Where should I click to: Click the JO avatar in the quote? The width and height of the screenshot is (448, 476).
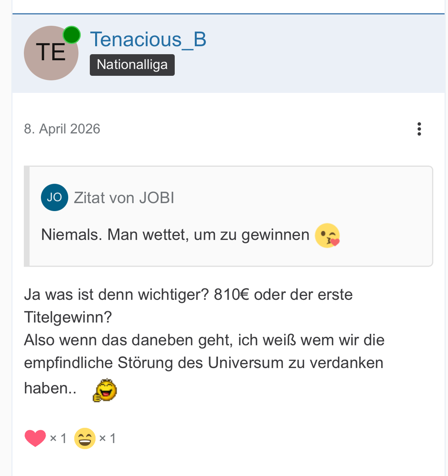click(54, 197)
